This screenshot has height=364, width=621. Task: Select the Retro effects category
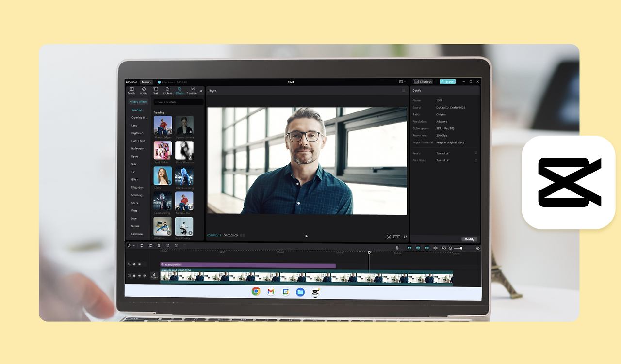[x=135, y=157]
